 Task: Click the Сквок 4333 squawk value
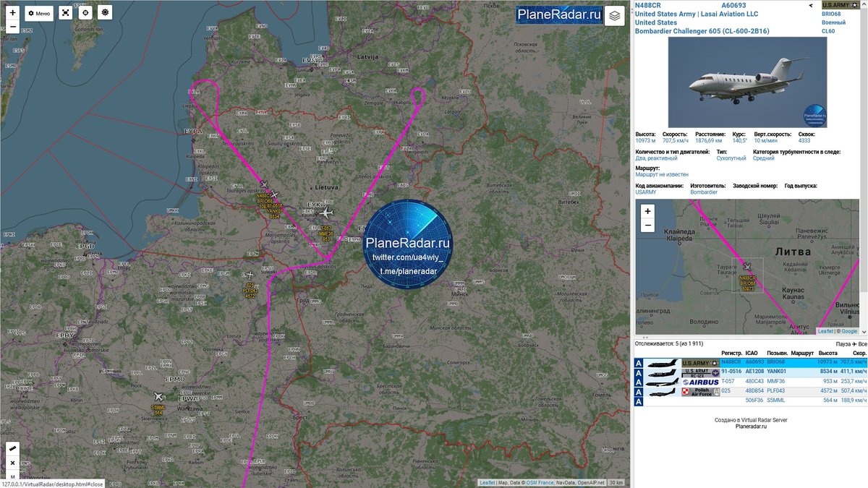coord(804,140)
